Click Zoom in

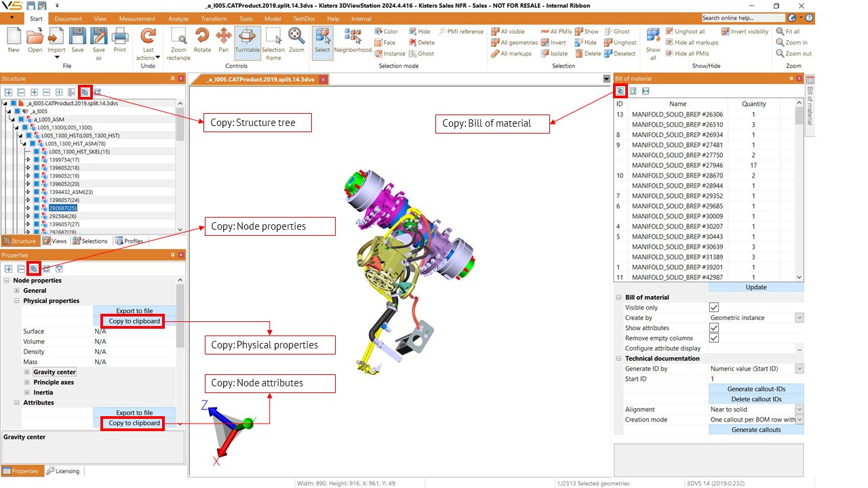click(x=791, y=43)
